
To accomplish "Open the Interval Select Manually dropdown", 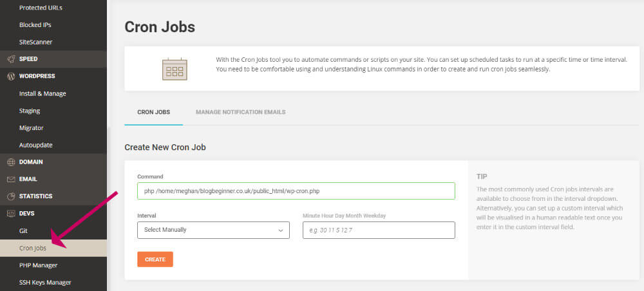I will [213, 230].
